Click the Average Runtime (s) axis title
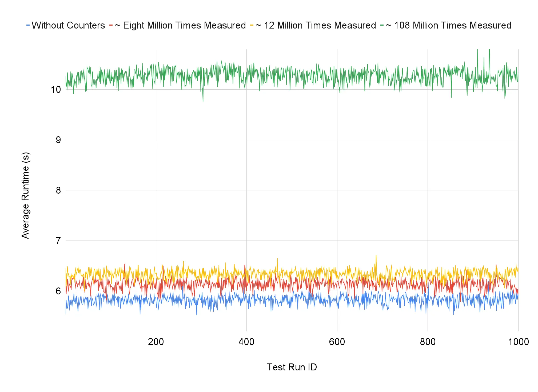This screenshot has width=538, height=392. click(x=26, y=195)
